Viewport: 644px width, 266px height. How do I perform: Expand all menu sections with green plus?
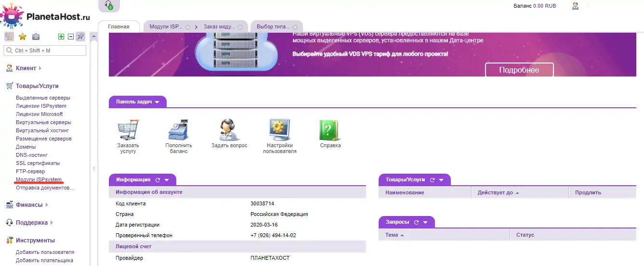pos(61,37)
